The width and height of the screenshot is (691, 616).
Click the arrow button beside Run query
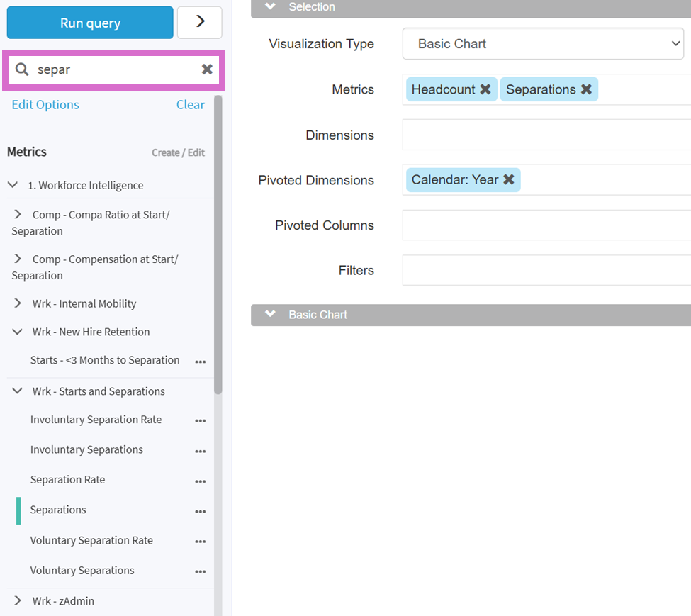(199, 23)
